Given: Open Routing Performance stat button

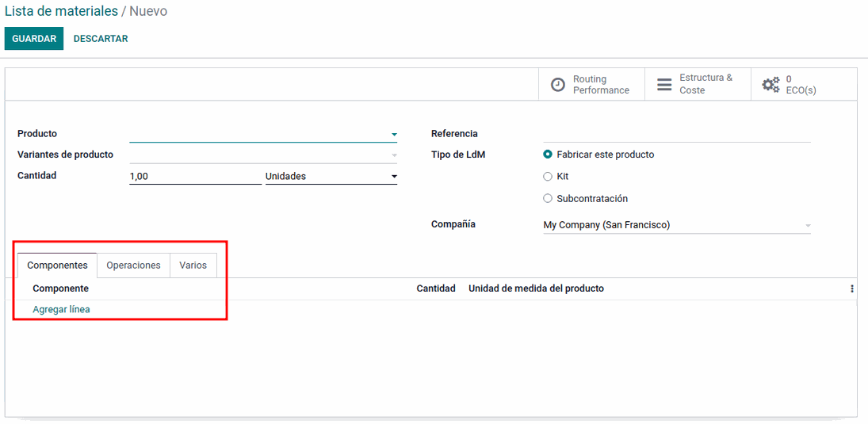Looking at the screenshot, I should [x=592, y=85].
